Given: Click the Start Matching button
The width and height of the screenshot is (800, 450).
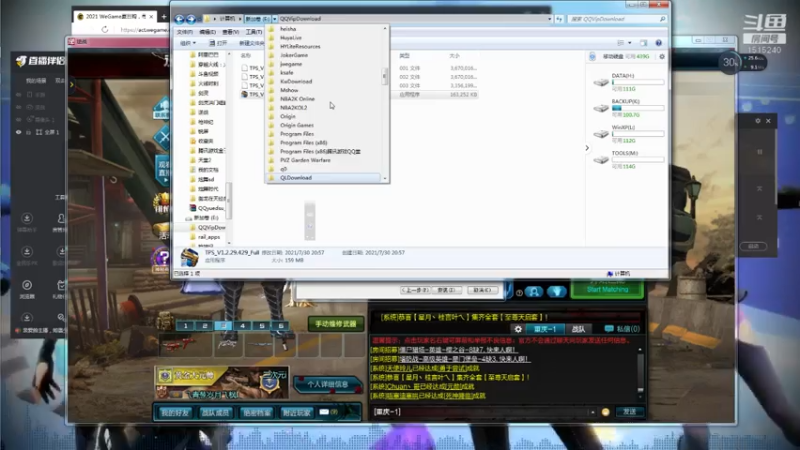Looking at the screenshot, I should coord(607,289).
